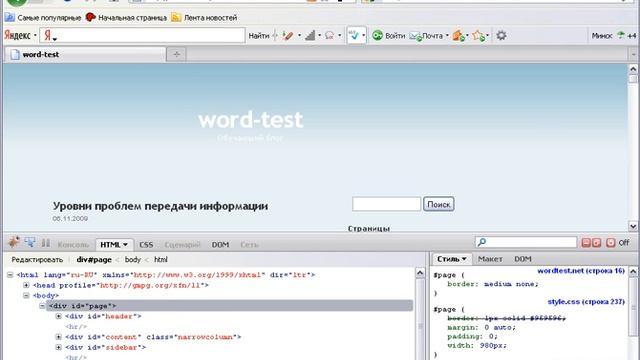Switch to the Firebug Консоль tab
The width and height of the screenshot is (640, 360).
(x=73, y=244)
